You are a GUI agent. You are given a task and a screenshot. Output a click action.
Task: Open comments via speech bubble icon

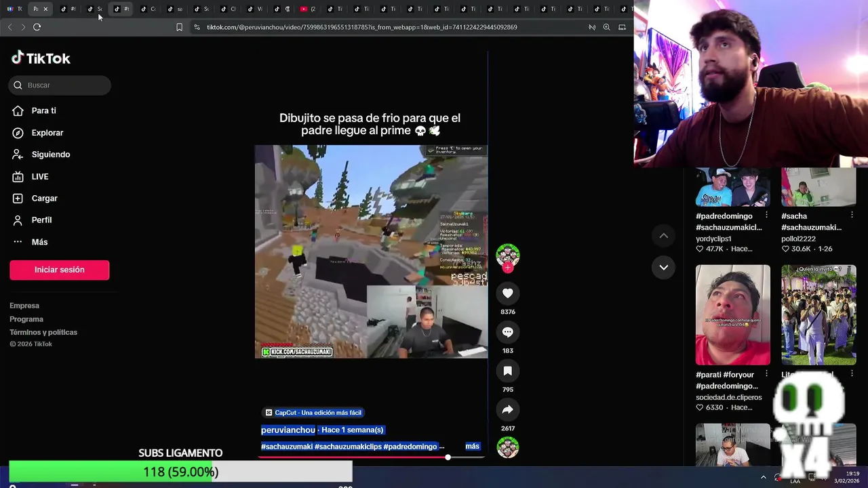(x=507, y=332)
